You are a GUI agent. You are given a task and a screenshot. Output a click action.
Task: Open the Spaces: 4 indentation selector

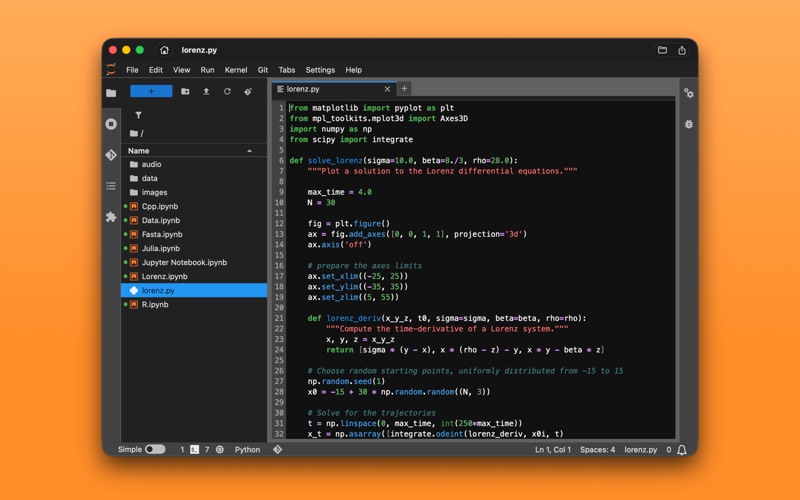pos(597,450)
